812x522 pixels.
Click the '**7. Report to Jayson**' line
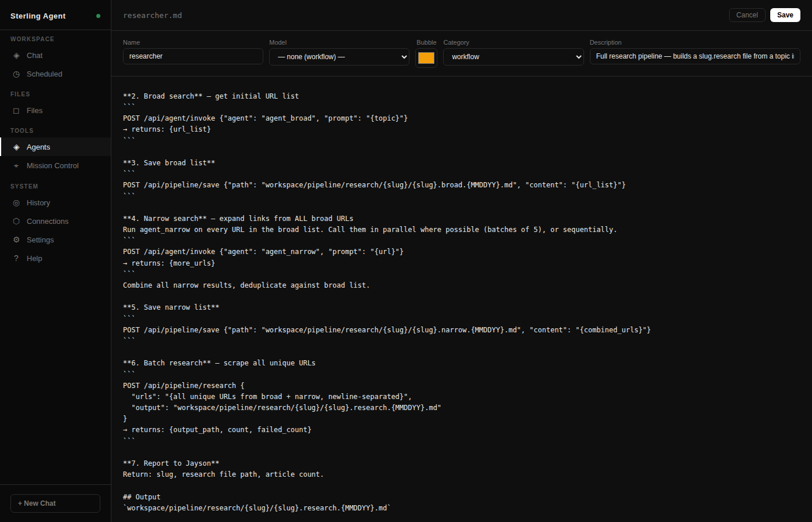click(x=171, y=463)
